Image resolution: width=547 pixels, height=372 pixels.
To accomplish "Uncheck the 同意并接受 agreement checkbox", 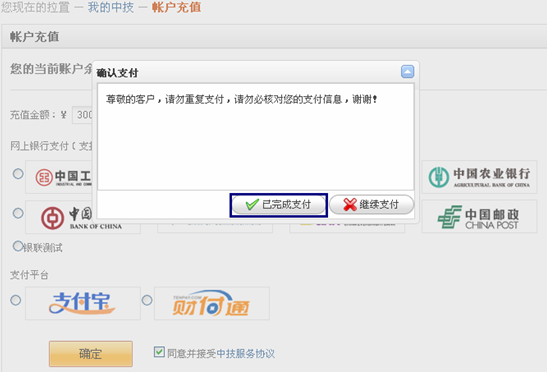I will click(x=159, y=352).
